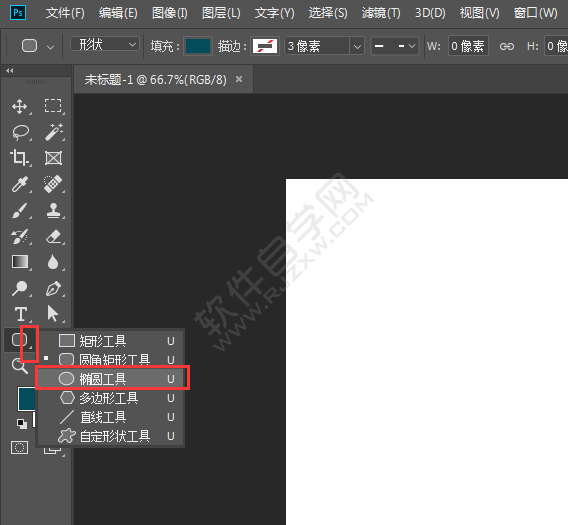This screenshot has height=525, width=568.
Task: Toggle the link width and height icon
Action: coord(507,46)
